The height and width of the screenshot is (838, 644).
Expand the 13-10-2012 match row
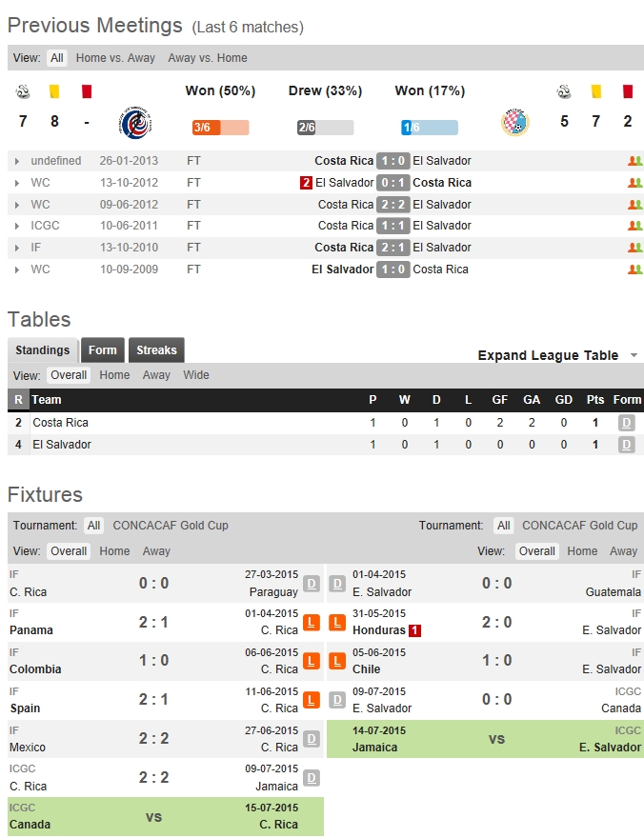17,183
